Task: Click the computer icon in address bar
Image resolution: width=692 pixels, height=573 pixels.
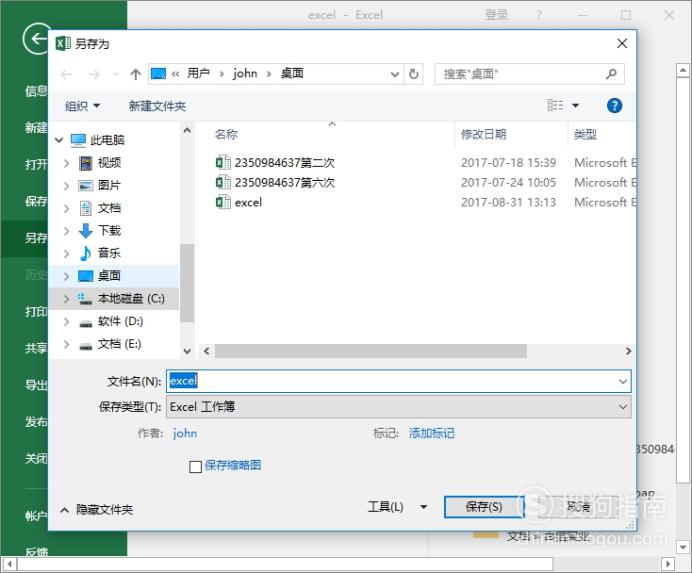Action: tap(158, 74)
